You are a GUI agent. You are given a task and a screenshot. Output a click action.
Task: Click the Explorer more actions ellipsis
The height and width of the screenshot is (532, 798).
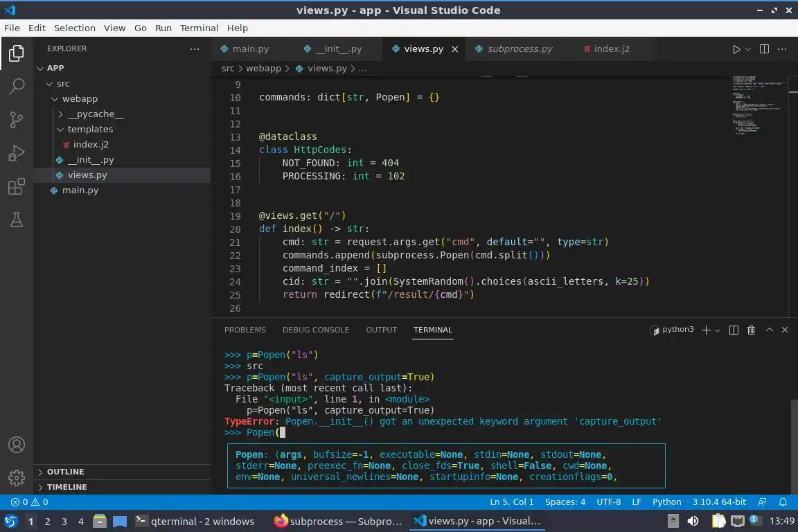195,49
